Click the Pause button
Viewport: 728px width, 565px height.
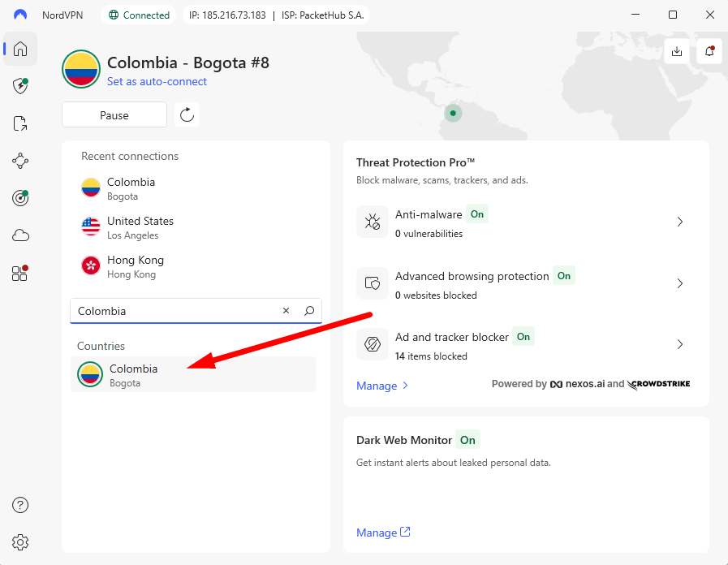pyautogui.click(x=114, y=114)
